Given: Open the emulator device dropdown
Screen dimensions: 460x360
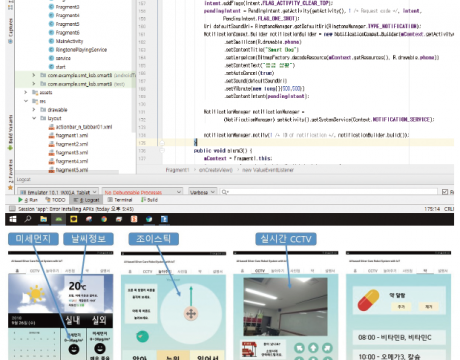Looking at the screenshot, I should pos(58,192).
